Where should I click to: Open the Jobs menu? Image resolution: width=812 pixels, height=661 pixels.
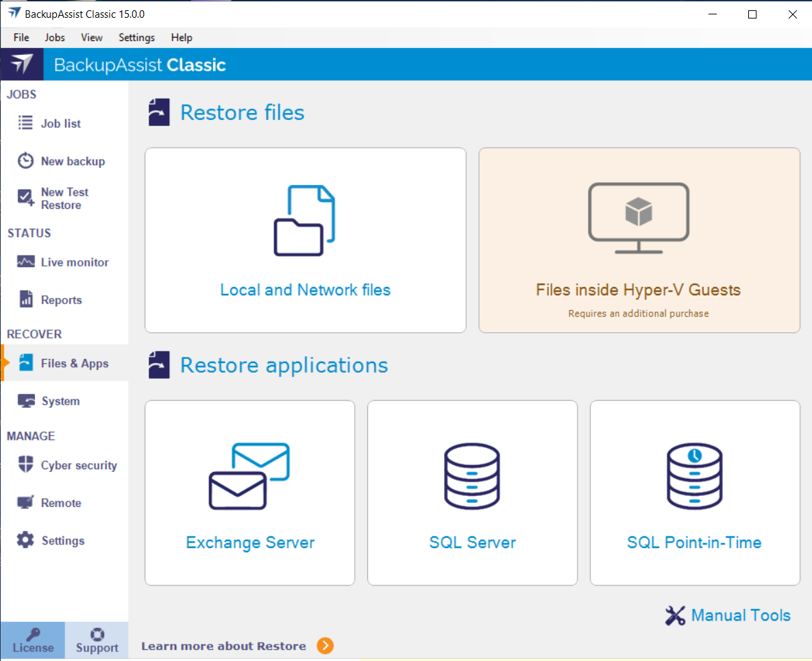click(x=55, y=38)
